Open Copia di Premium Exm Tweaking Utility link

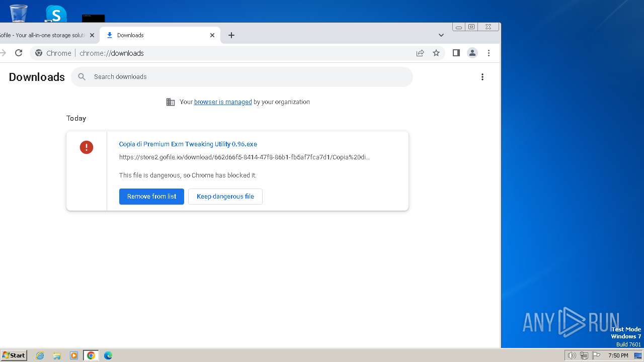coord(188,144)
